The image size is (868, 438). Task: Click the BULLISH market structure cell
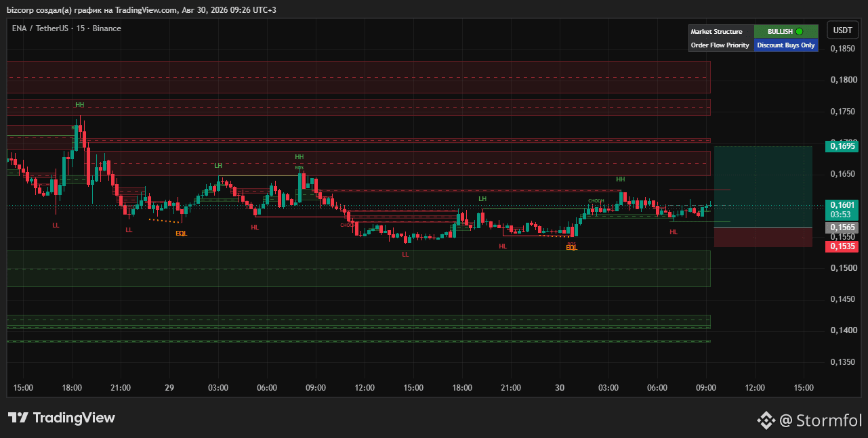pos(786,31)
